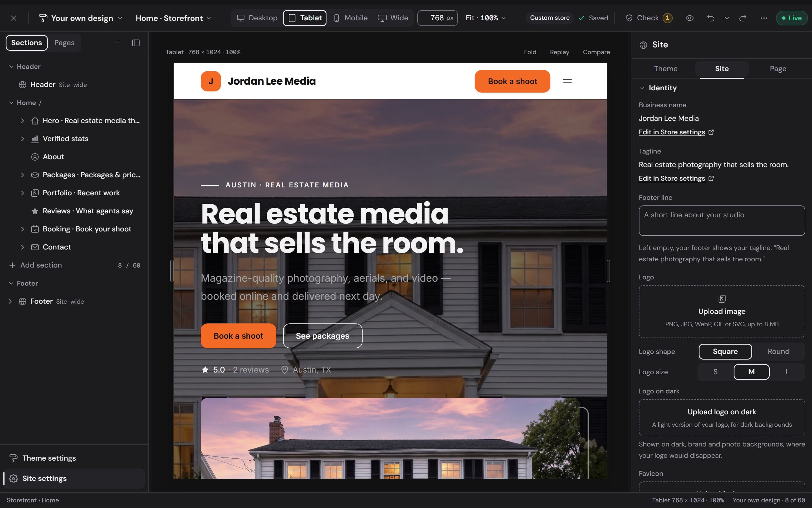Image resolution: width=812 pixels, height=508 pixels.
Task: Click the preview eye icon in top toolbar
Action: (x=690, y=18)
